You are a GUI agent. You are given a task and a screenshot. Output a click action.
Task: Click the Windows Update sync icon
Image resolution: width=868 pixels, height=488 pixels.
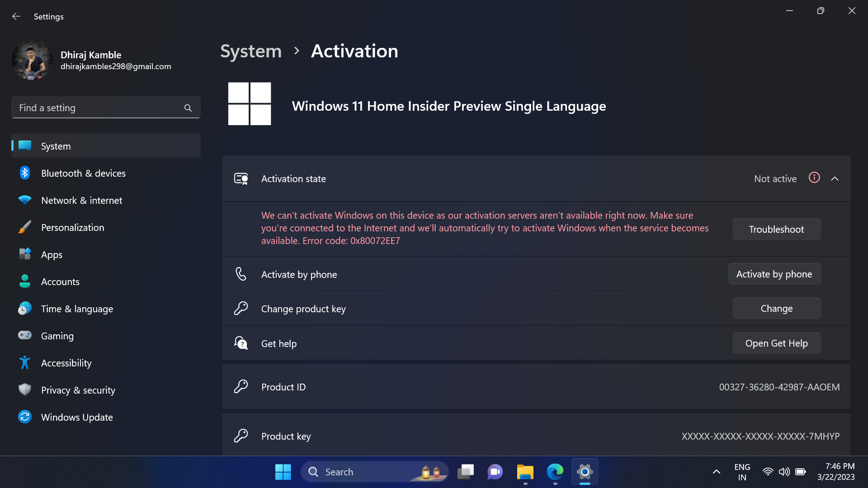[25, 417]
